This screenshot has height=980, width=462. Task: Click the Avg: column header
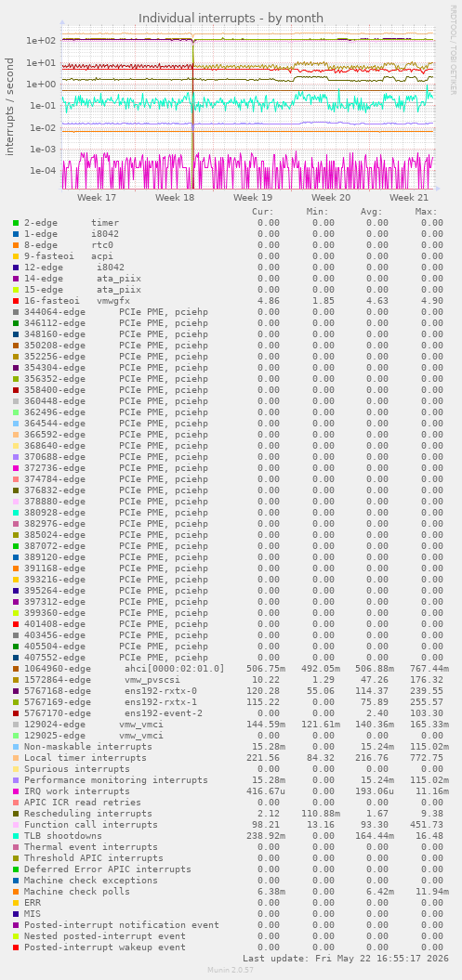point(371,211)
